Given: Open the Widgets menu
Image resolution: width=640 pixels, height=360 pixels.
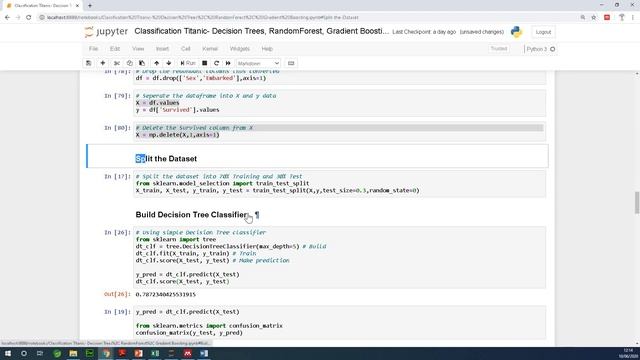Looking at the screenshot, I should 240,49.
